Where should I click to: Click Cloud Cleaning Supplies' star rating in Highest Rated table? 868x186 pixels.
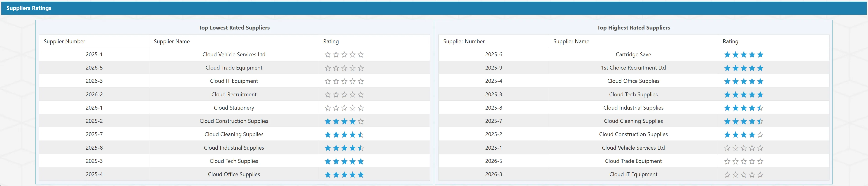pos(744,121)
